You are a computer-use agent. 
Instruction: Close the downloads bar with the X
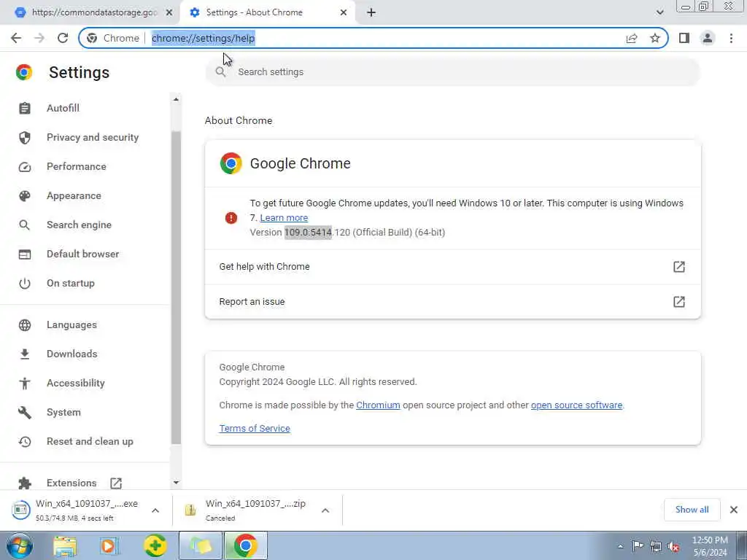coord(734,510)
